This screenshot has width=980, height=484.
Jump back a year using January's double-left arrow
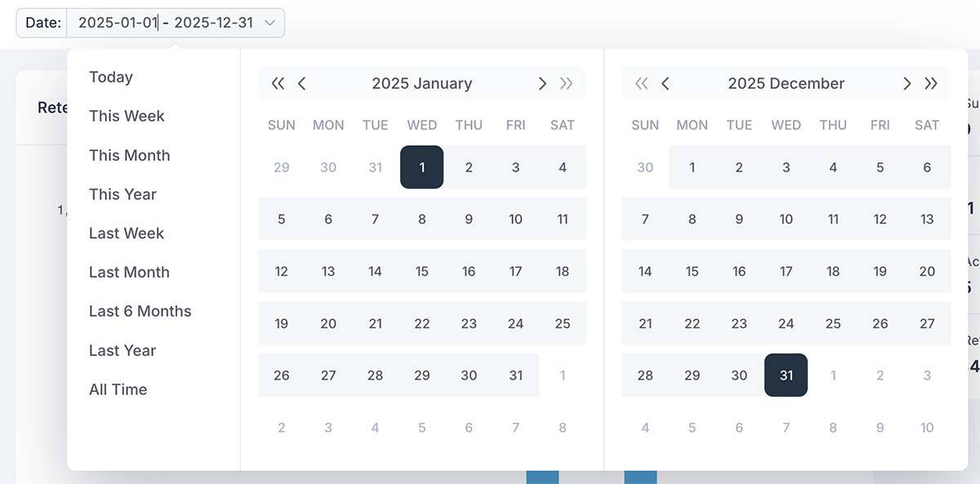click(278, 83)
